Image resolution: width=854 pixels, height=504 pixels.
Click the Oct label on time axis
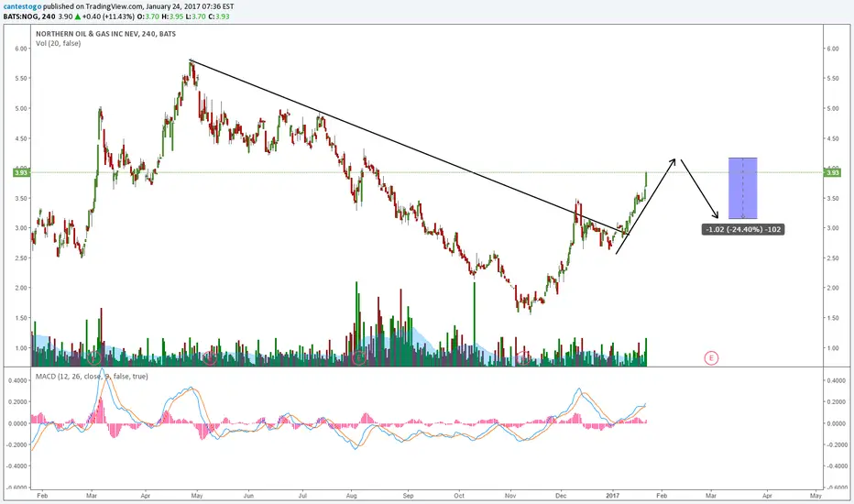(x=459, y=496)
